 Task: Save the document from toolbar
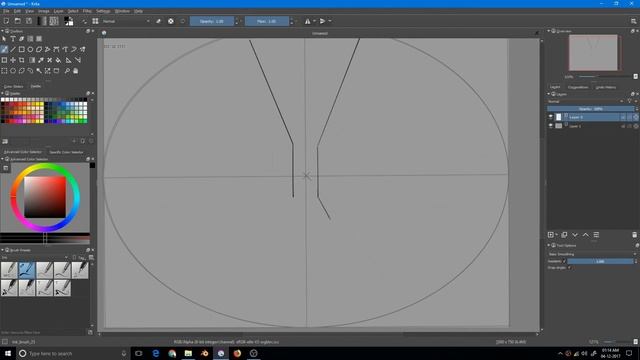(29, 21)
